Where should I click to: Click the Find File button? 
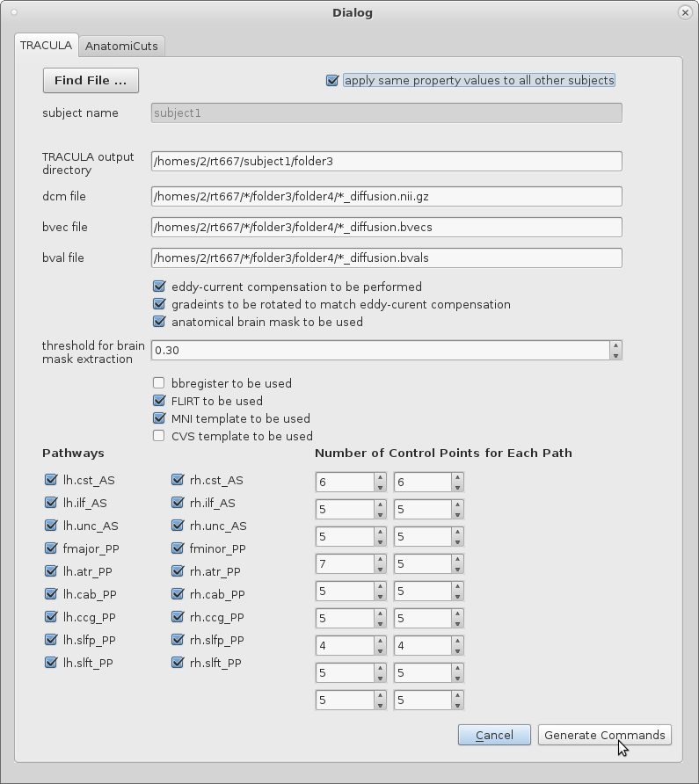(x=91, y=81)
